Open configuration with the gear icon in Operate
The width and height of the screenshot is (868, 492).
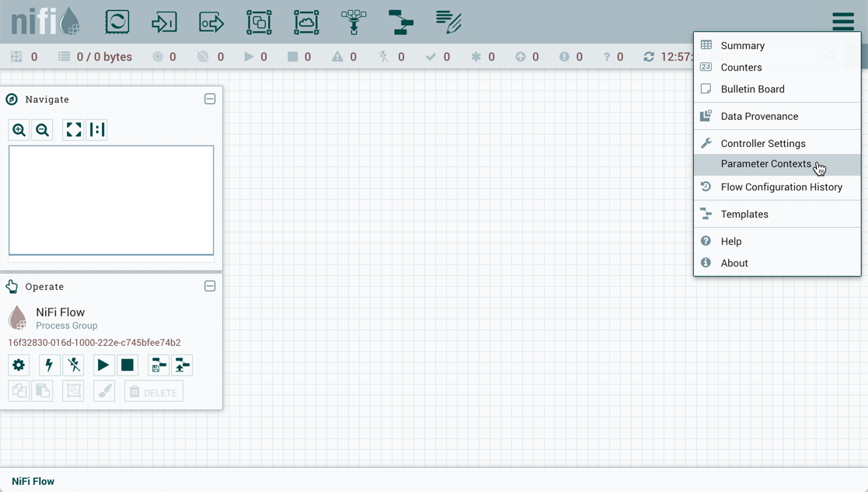pyautogui.click(x=19, y=365)
